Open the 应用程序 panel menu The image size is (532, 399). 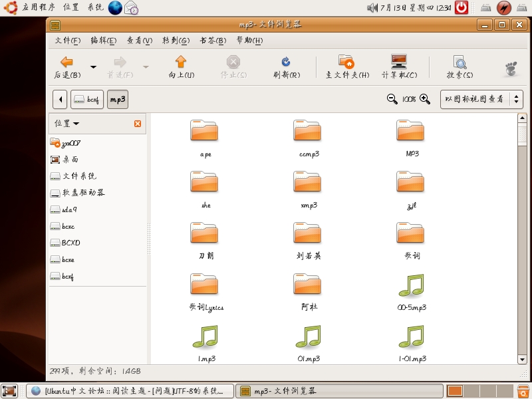point(39,7)
